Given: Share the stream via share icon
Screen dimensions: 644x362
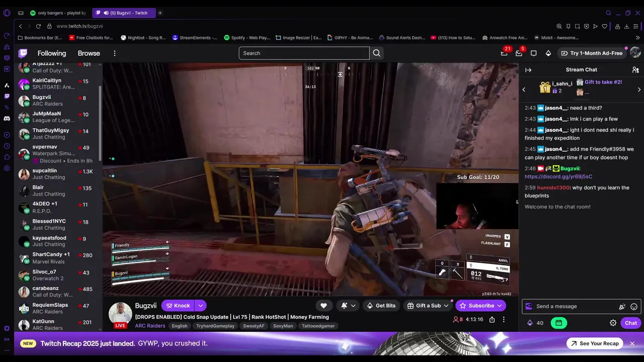Looking at the screenshot, I should click(492, 319).
